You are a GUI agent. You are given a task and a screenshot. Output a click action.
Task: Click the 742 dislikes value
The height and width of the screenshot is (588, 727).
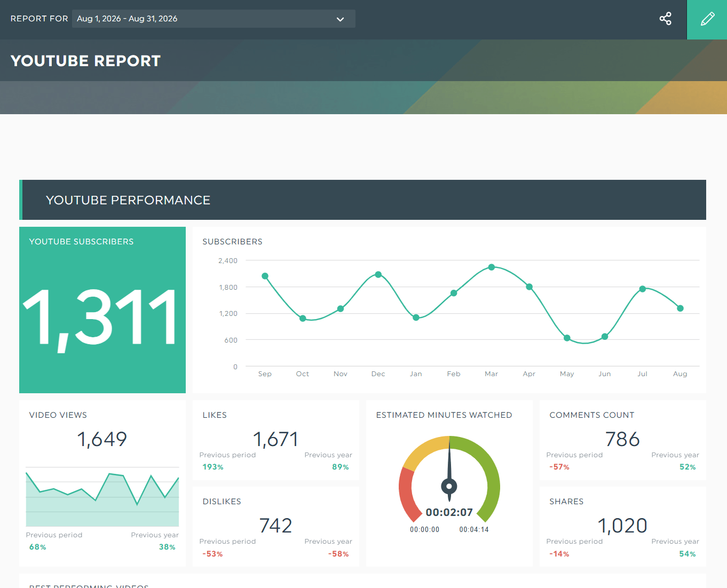tap(275, 526)
